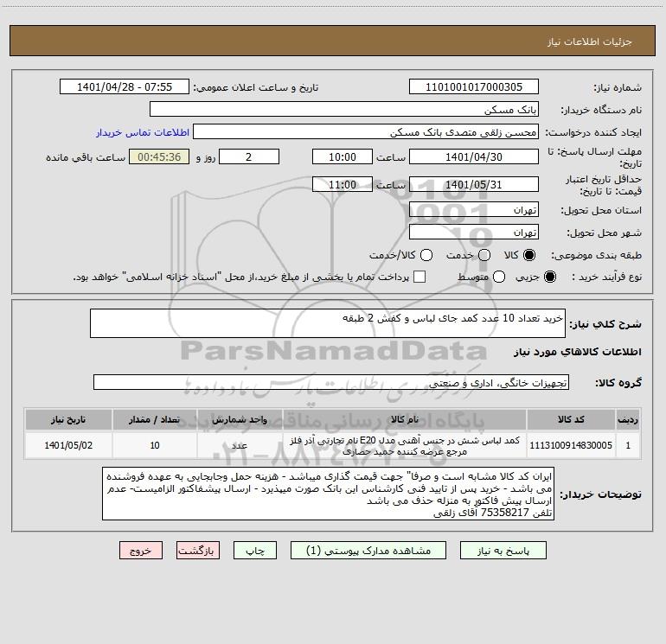Click row number 1 cell
Screen dimensions: 666x644
(628, 445)
